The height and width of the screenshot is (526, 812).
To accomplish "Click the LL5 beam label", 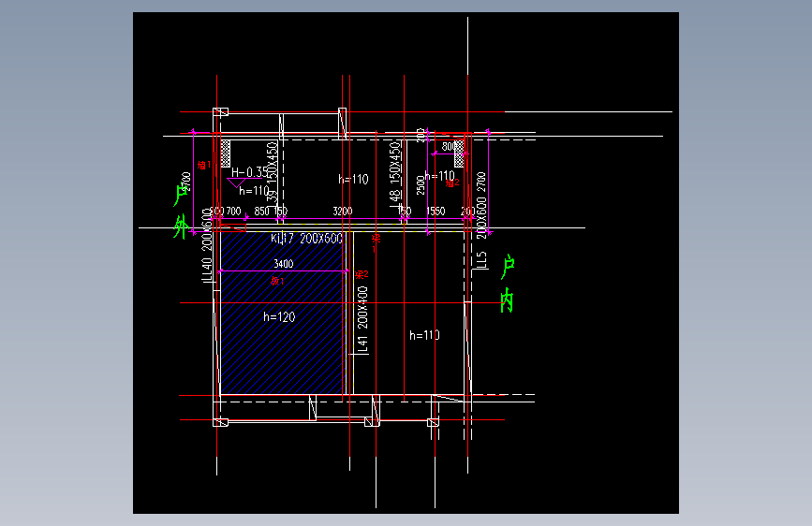I will click(x=481, y=260).
